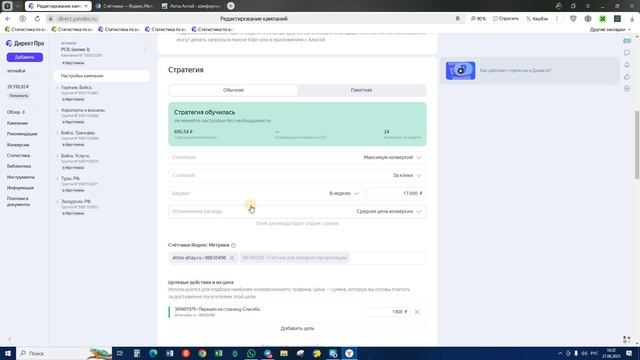640x360 pixels.
Task: Click the Windows taskbar search box
Action: (63, 353)
